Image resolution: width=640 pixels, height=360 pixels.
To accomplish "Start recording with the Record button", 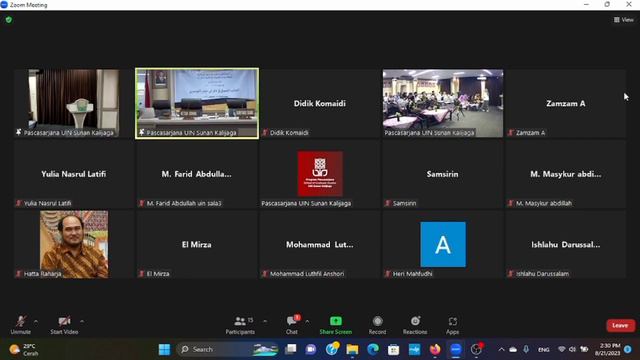I will 378,325.
